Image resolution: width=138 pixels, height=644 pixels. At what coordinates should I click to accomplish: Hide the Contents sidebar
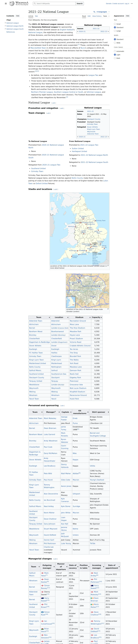[18, 16]
